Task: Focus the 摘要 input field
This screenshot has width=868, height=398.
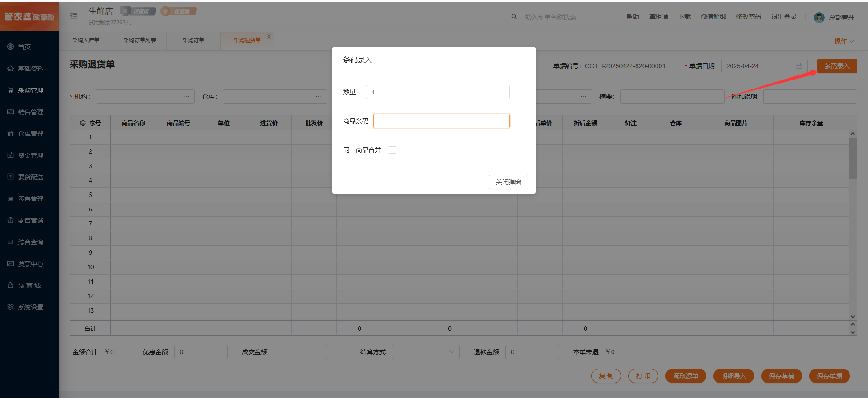Action: [x=672, y=97]
